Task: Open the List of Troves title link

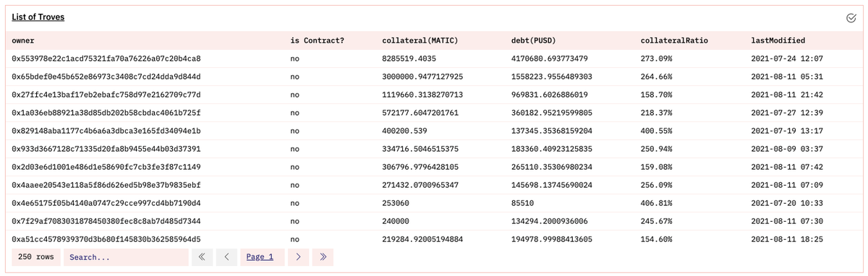Action: [x=38, y=17]
